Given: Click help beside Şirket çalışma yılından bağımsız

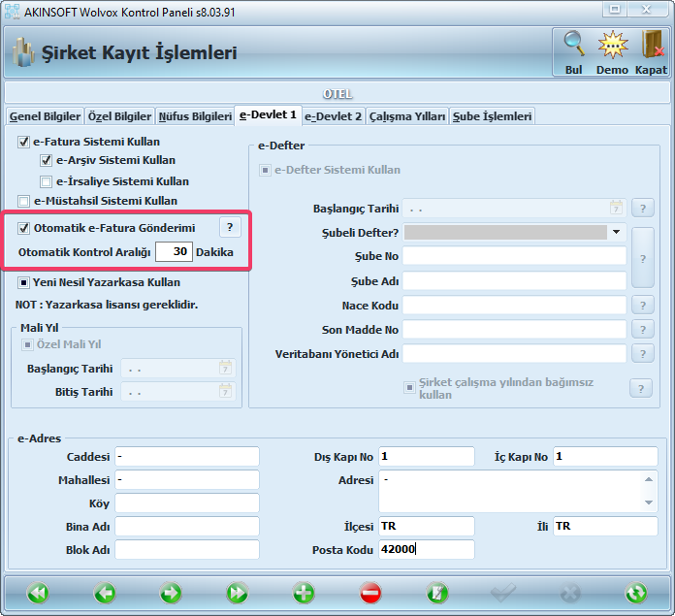Looking at the screenshot, I should click(x=641, y=389).
